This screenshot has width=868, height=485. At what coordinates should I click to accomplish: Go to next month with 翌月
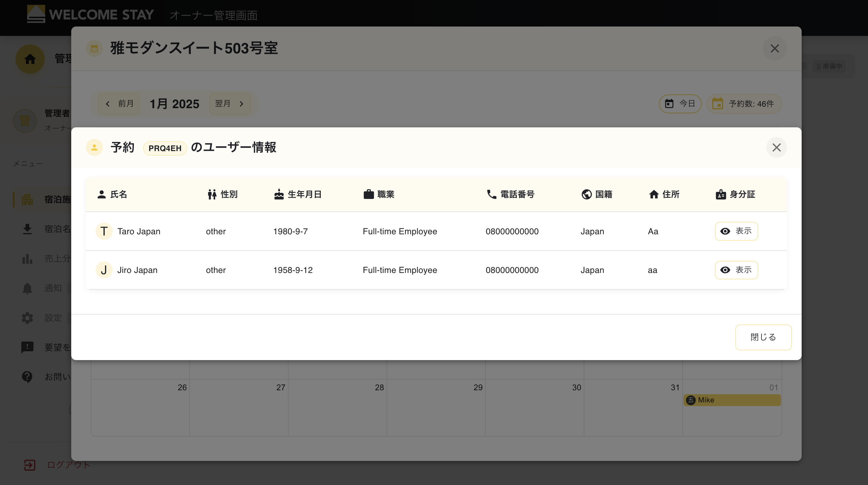click(230, 104)
